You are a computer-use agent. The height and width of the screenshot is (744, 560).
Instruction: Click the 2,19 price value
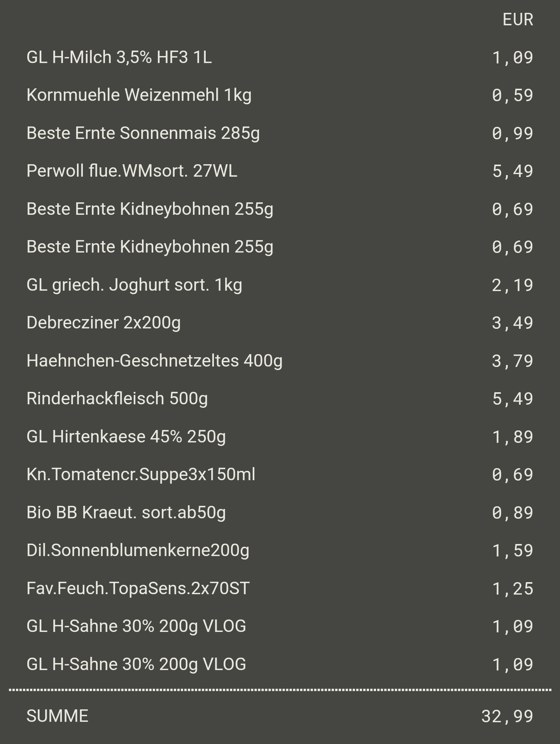[x=512, y=285]
